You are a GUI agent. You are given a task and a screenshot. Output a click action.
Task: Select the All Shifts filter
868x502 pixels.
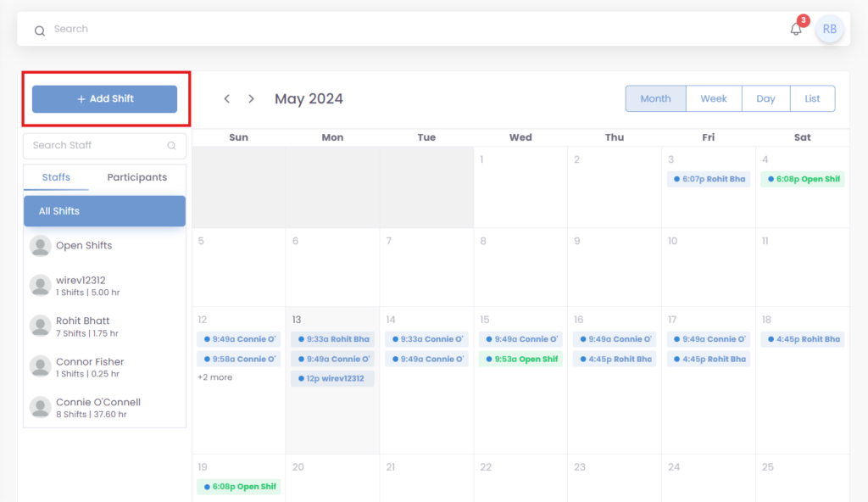coord(104,210)
